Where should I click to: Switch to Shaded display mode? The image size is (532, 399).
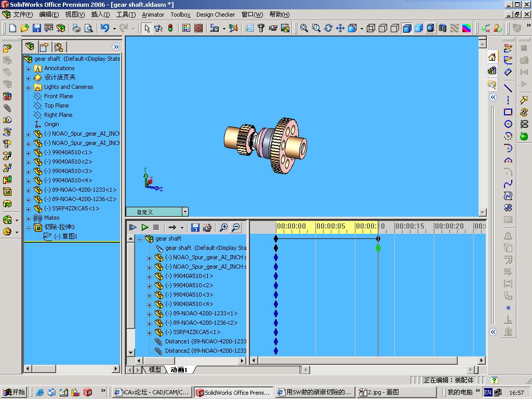419,28
